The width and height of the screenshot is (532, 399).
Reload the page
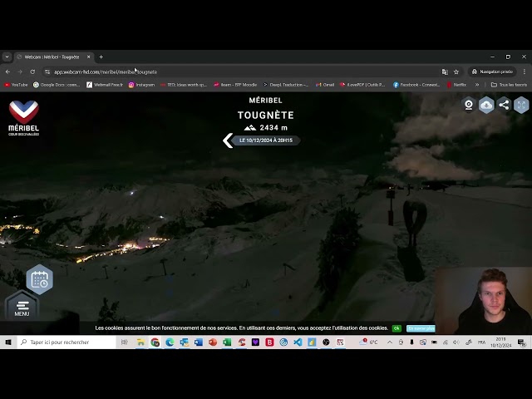(32, 72)
